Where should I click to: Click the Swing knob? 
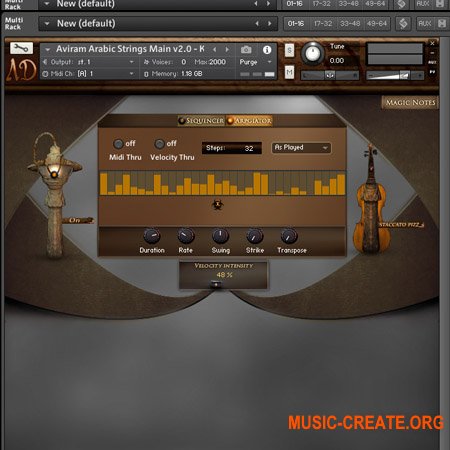220,236
